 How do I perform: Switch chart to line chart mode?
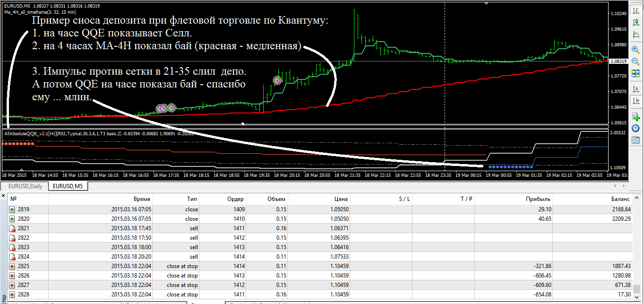point(635,34)
